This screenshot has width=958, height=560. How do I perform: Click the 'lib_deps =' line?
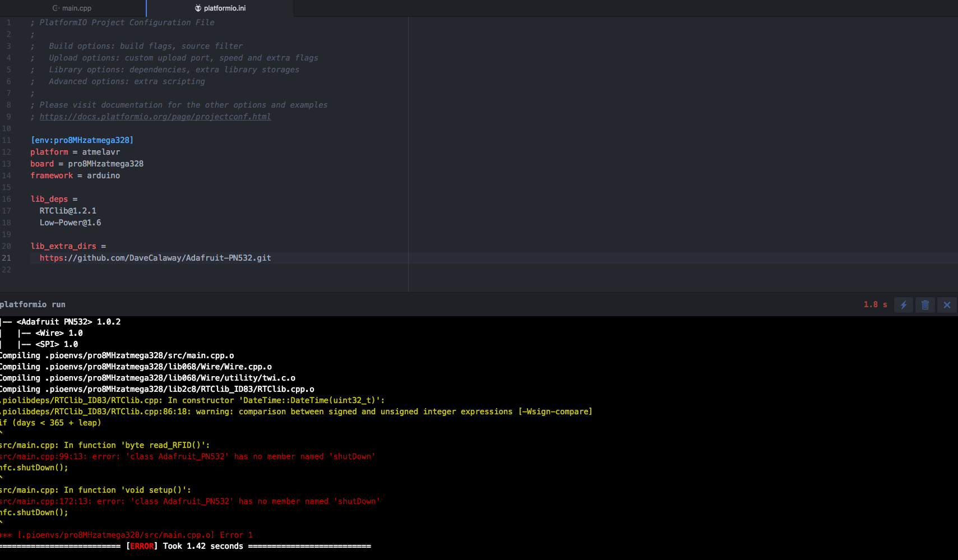54,199
